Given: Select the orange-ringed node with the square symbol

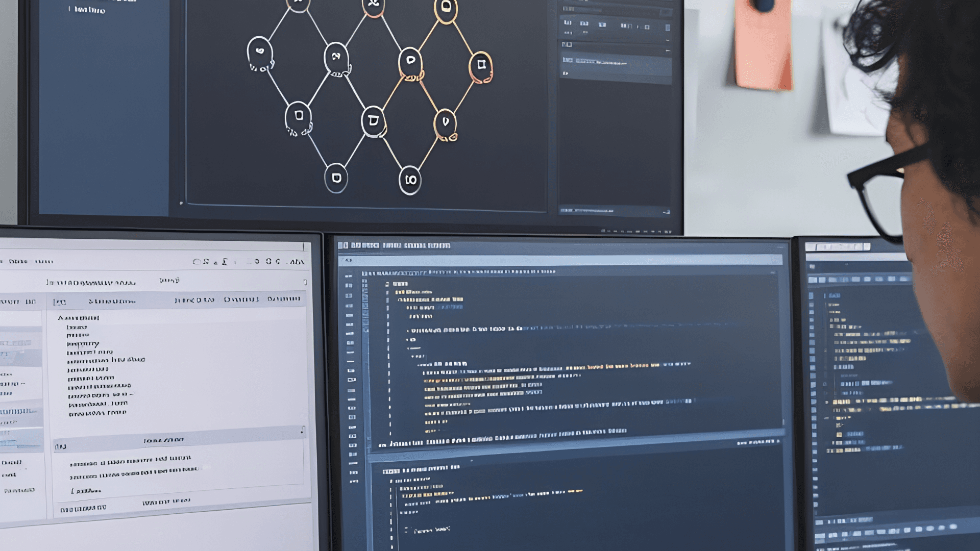Looking at the screenshot, I should coord(480,65).
